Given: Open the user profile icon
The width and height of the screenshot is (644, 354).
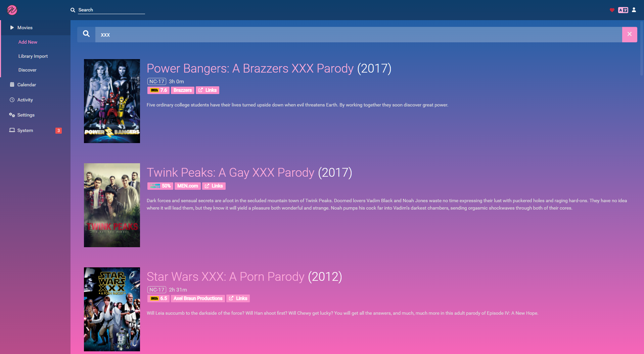Looking at the screenshot, I should (634, 10).
